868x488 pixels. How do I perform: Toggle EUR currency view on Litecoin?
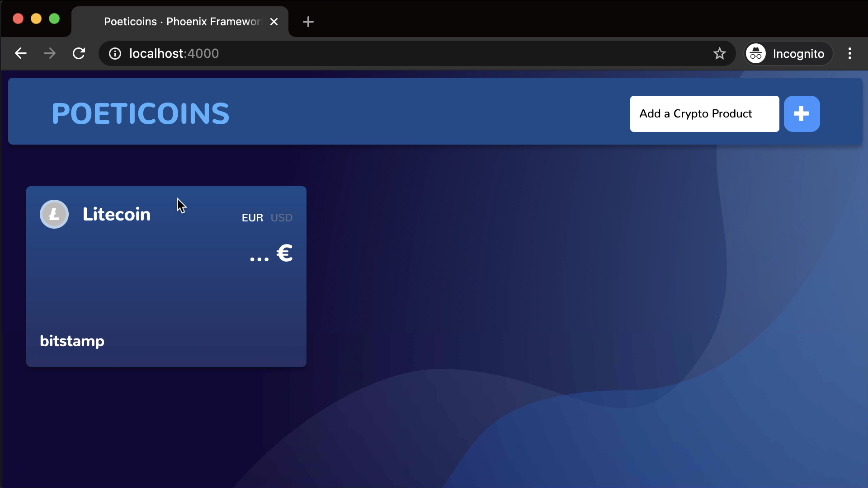click(x=251, y=217)
